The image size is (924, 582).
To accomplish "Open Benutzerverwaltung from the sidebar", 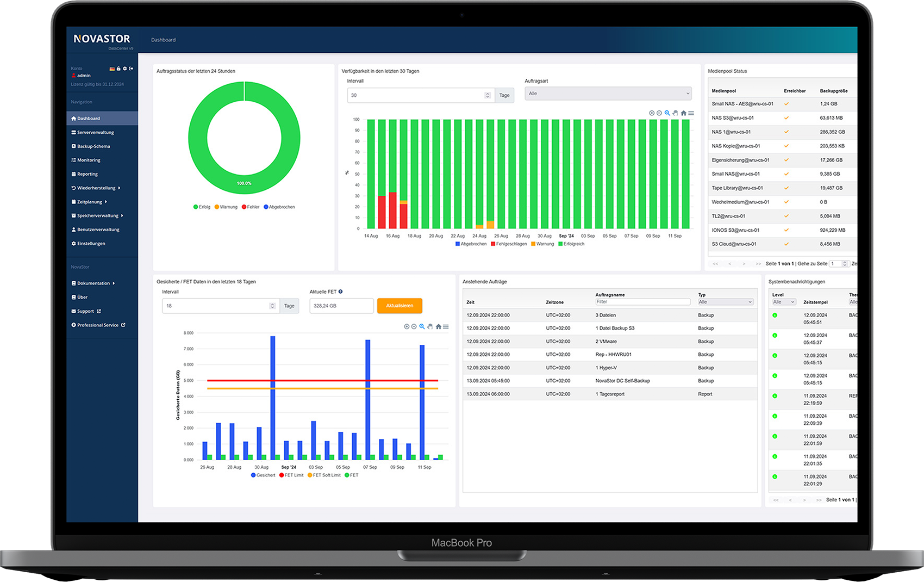I will click(x=96, y=229).
